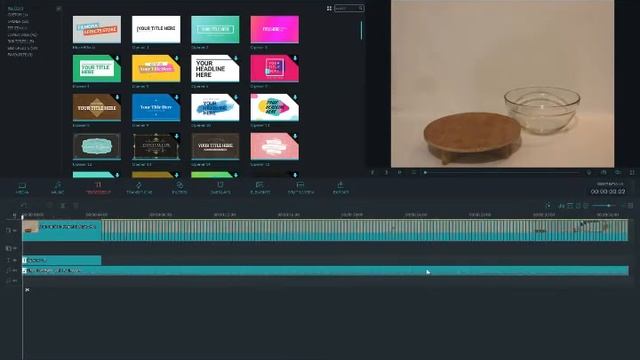This screenshot has height=360, width=640.
Task: Click the Stop button under preview
Action: coord(413,173)
